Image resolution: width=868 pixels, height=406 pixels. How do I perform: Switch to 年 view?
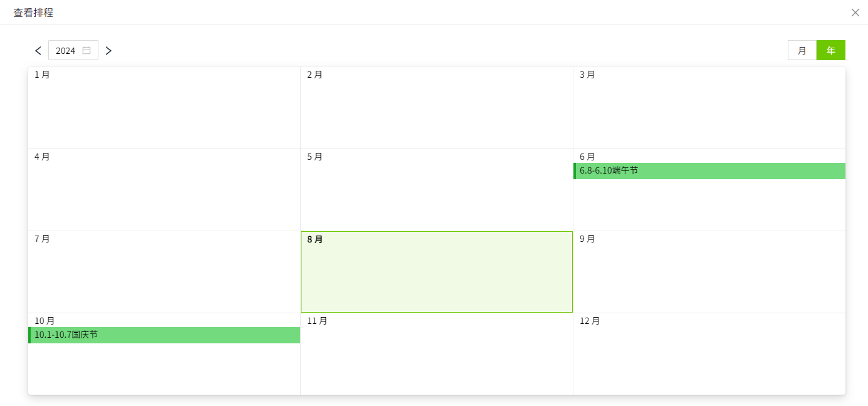tap(831, 51)
